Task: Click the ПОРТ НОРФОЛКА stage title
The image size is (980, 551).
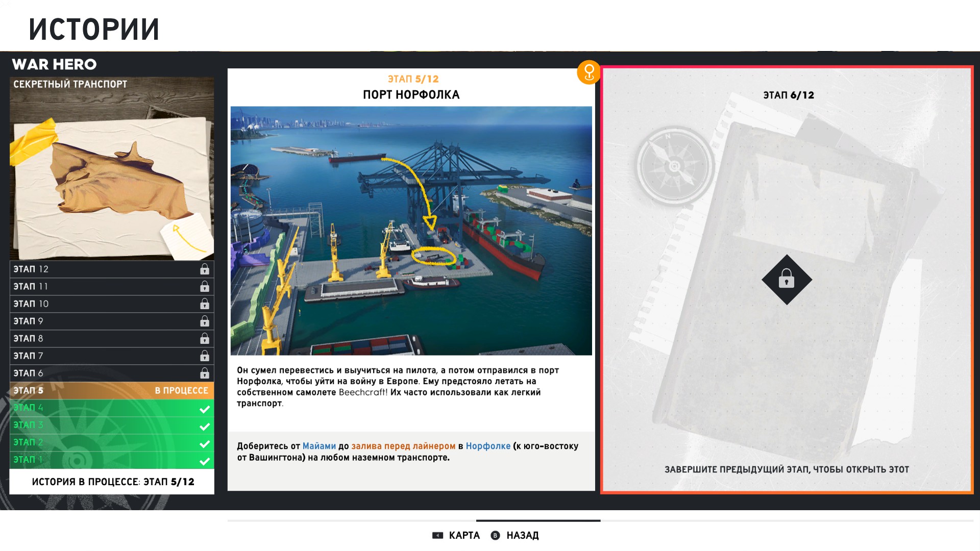Action: pos(411,95)
